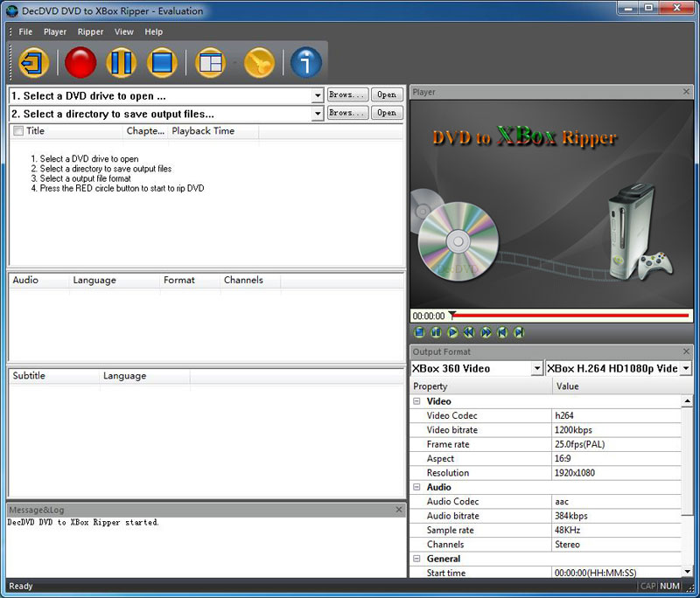Click the key registration icon
Image resolution: width=700 pixels, height=598 pixels.
259,62
